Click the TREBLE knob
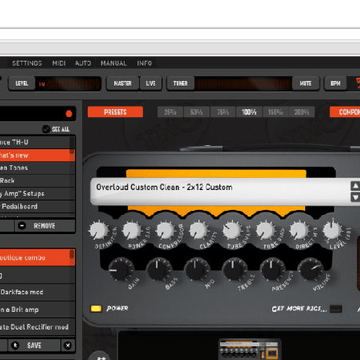Image resolution: width=360 pixels, height=360 pixels. (235, 269)
